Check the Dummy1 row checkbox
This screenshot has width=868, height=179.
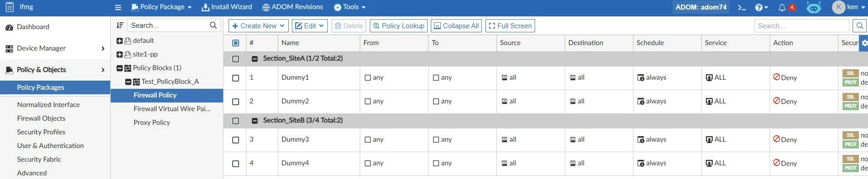coord(235,78)
